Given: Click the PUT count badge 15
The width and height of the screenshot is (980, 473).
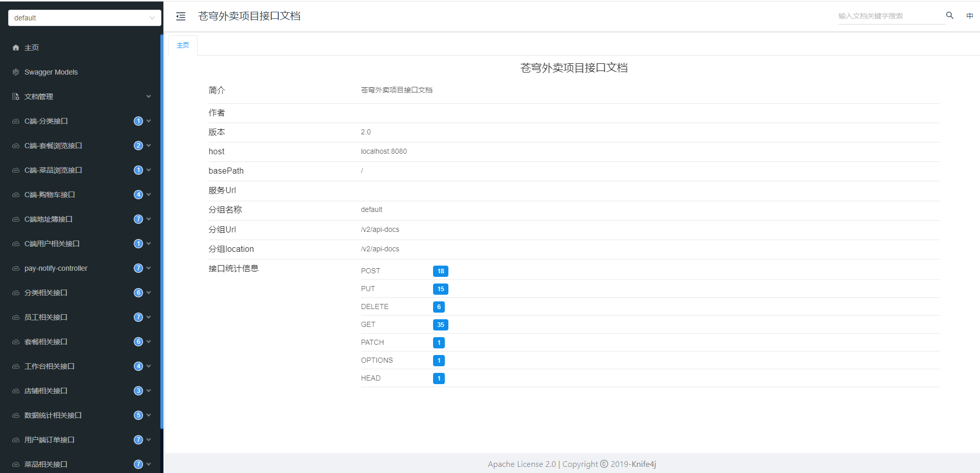Looking at the screenshot, I should pos(441,289).
